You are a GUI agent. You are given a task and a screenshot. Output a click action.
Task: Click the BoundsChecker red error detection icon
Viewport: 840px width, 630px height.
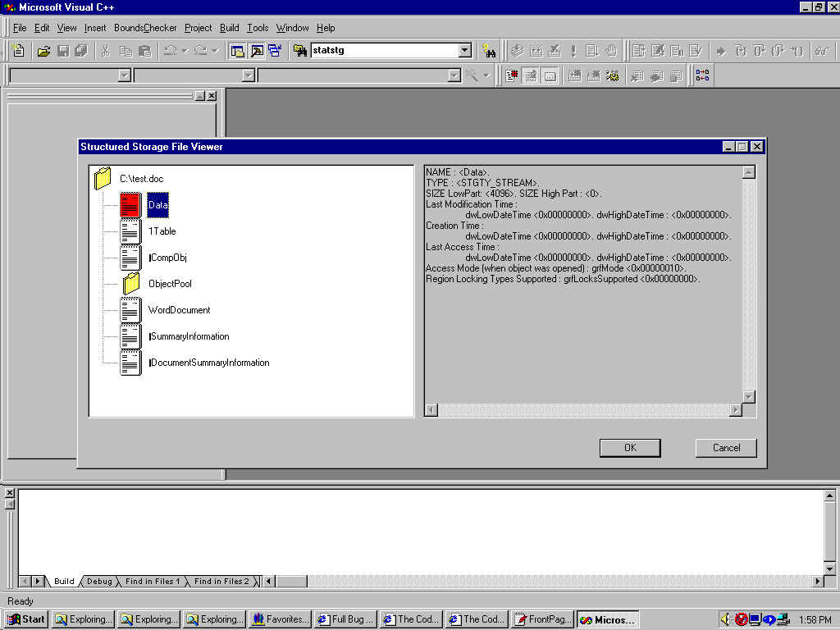click(x=512, y=75)
